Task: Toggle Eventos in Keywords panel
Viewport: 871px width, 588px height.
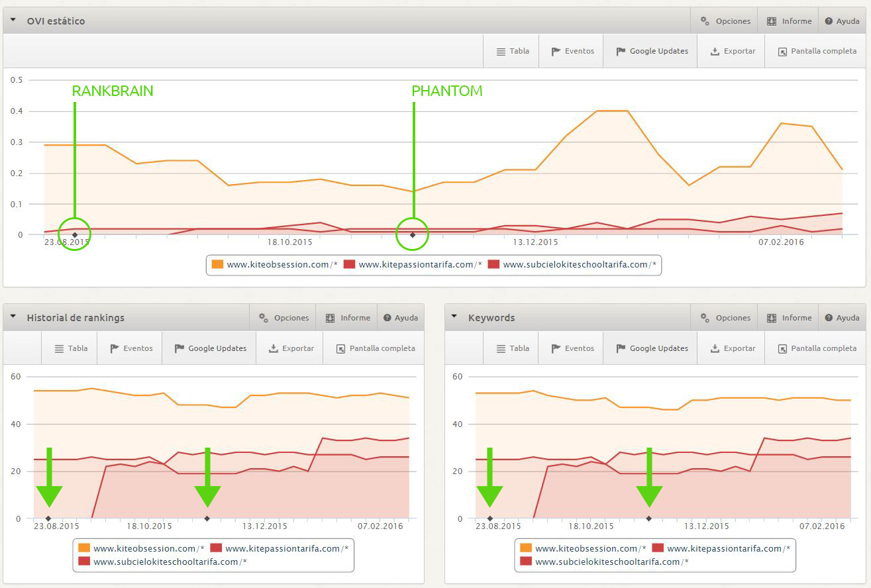Action: (x=572, y=348)
